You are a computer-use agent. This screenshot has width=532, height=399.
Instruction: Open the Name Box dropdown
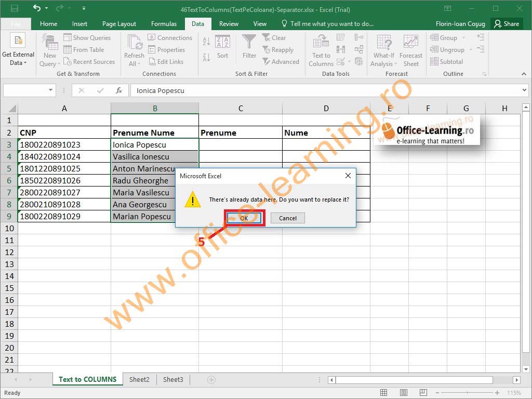tap(50, 90)
